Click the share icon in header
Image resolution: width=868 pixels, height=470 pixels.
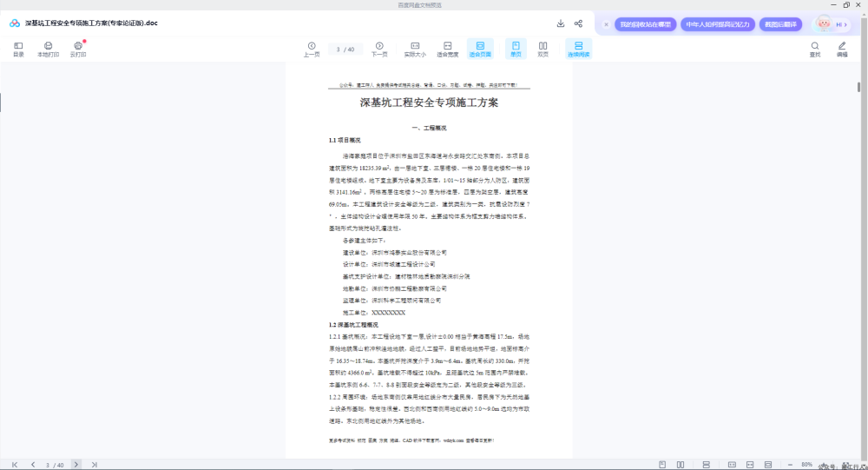click(x=578, y=23)
